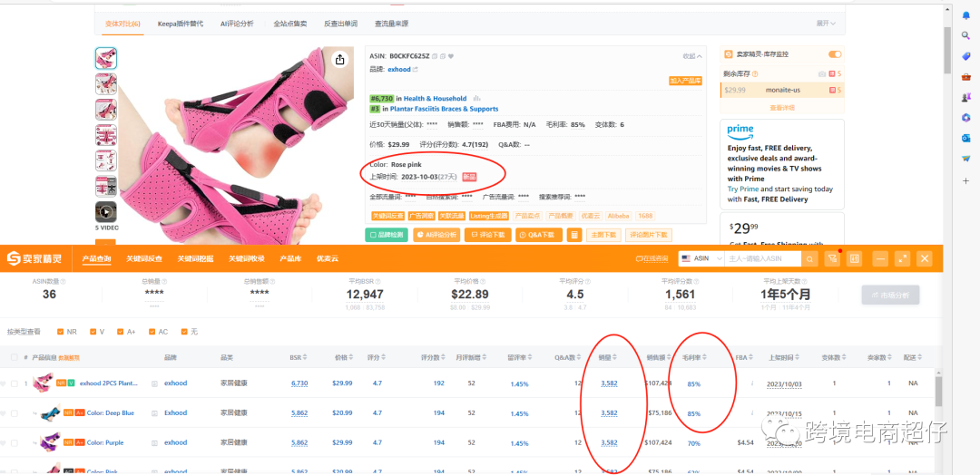980x475 pixels.
Task: Toggle the 库存监控 inventory monitor switch
Action: click(835, 54)
